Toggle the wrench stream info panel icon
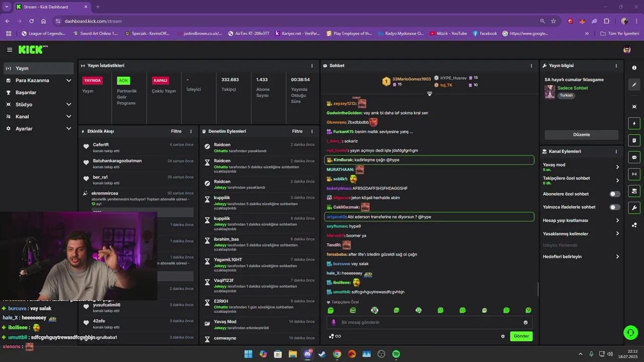This screenshot has width=644, height=362. coord(634,208)
